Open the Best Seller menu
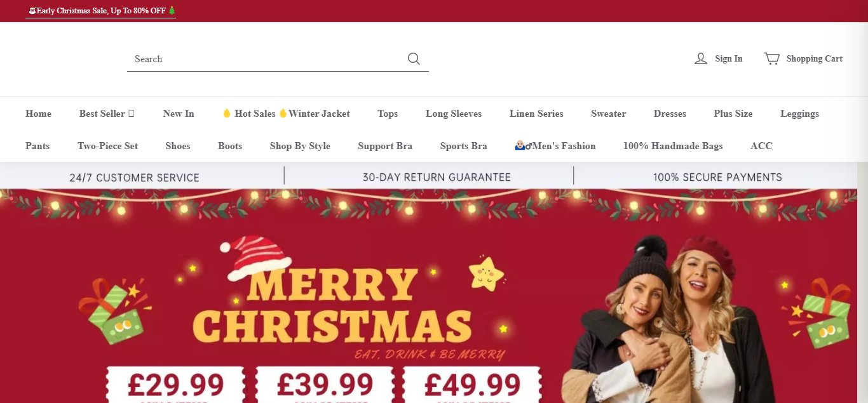Screen dimensions: 868x403 pos(107,114)
